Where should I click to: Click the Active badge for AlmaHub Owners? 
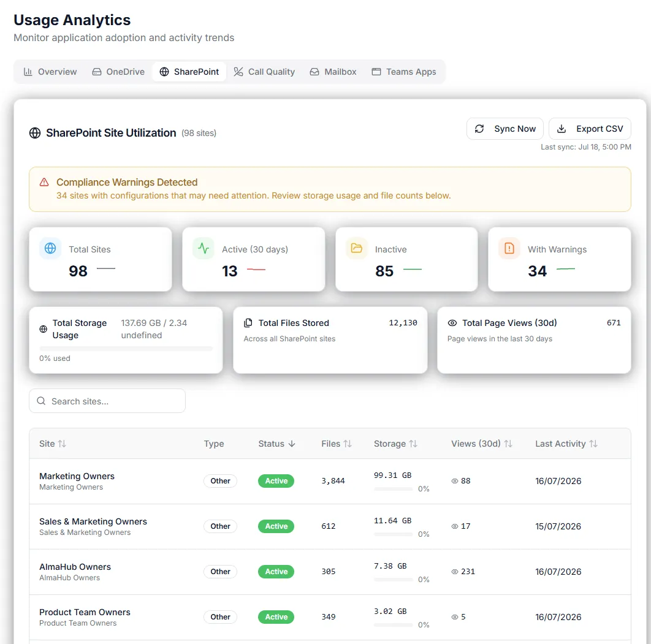pyautogui.click(x=276, y=571)
